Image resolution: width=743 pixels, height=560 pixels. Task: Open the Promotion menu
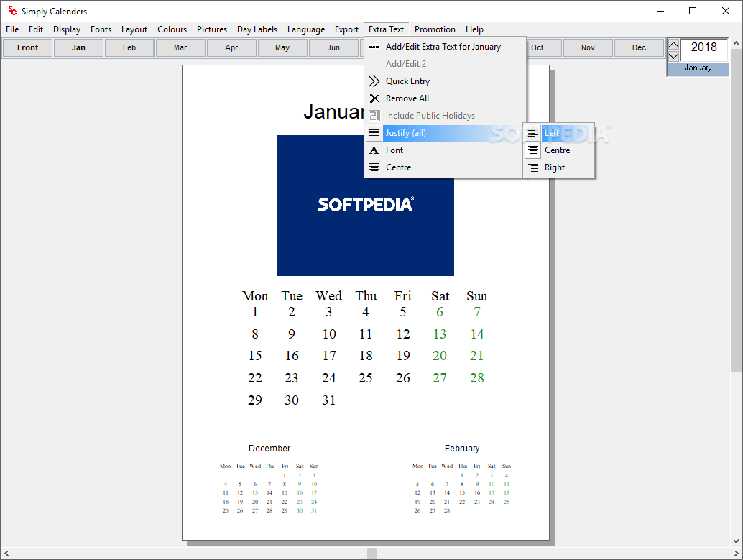(x=435, y=29)
